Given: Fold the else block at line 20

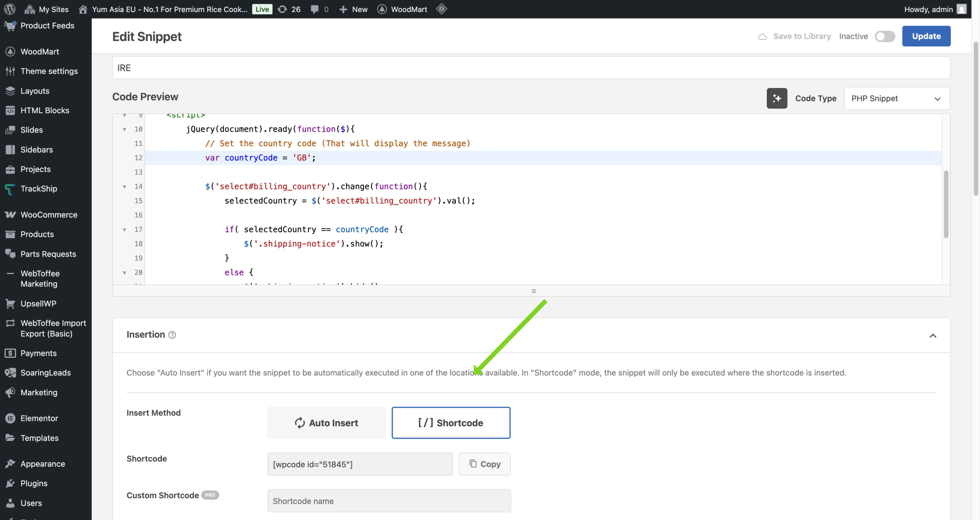Looking at the screenshot, I should tap(124, 273).
